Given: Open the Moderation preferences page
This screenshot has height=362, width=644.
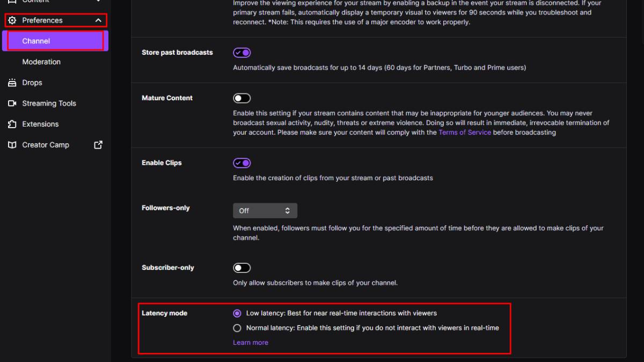Looking at the screenshot, I should tap(41, 62).
